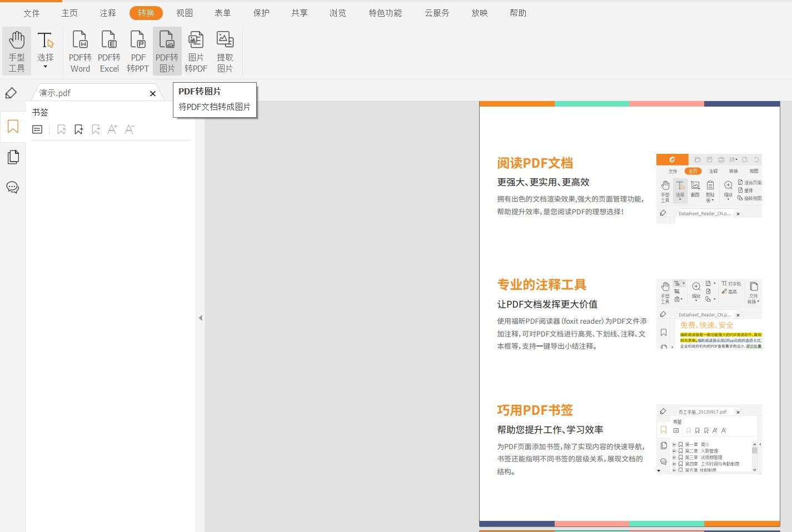Open PDF转Word conversion tool
792x532 pixels.
[x=79, y=50]
